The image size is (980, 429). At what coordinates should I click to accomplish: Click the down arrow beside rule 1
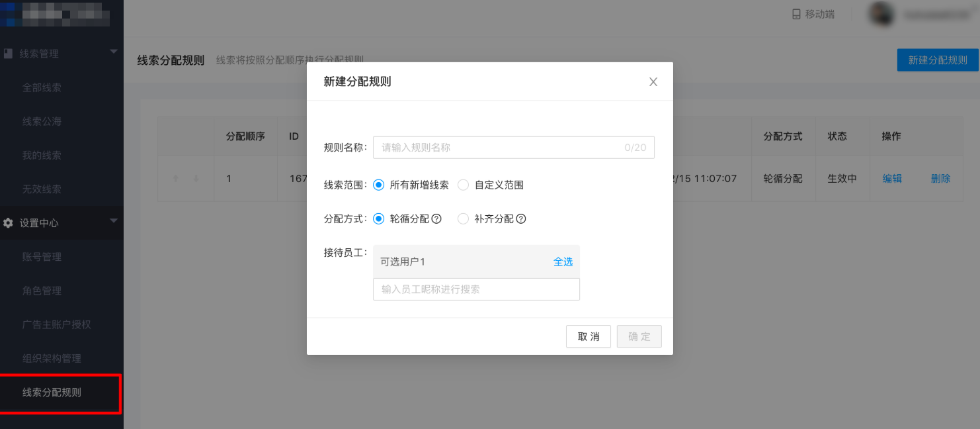click(x=196, y=179)
